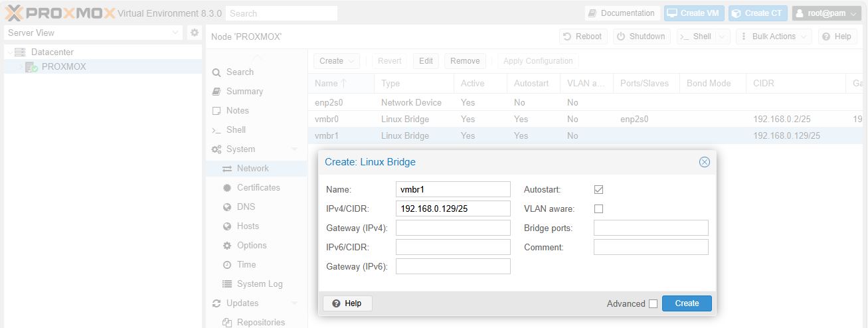Viewport: 868px width, 328px height.
Task: Click the Bridge ports field
Action: click(651, 228)
